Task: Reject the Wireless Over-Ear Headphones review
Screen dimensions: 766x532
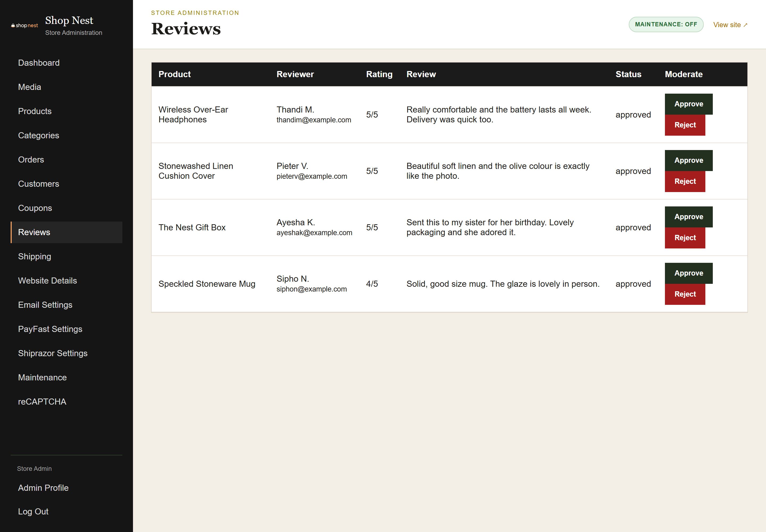Action: 685,125
